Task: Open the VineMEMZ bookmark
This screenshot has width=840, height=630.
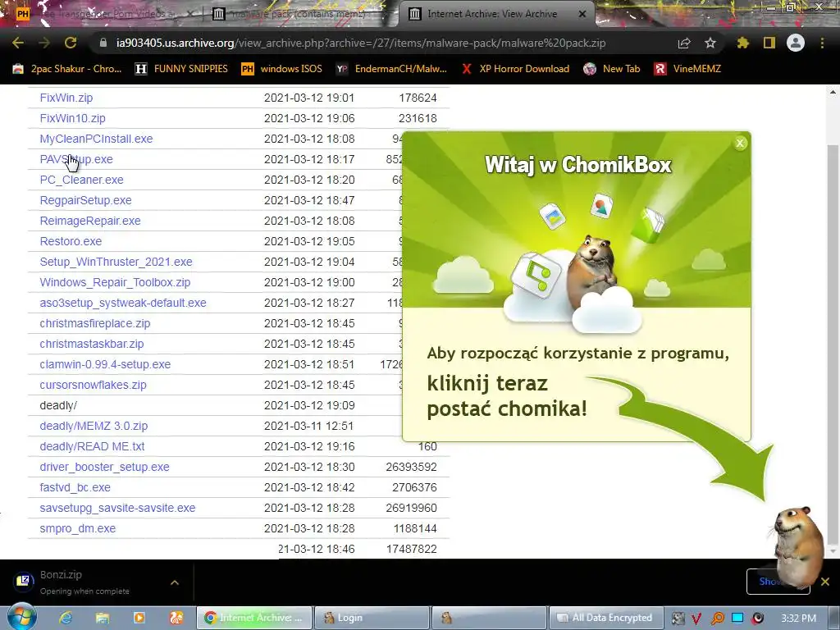Action: tap(688, 69)
